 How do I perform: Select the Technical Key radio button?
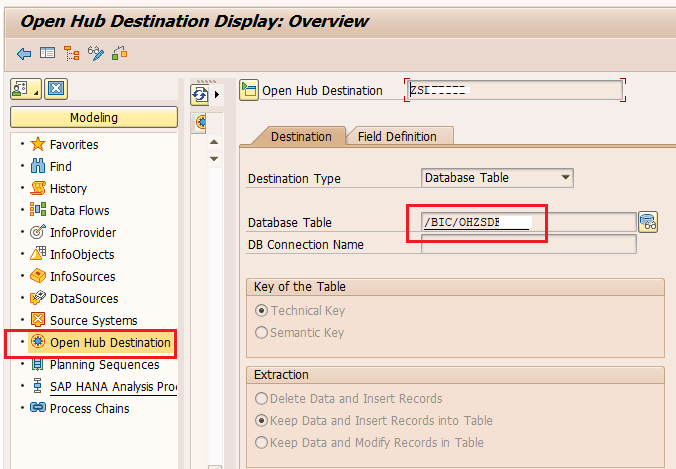tap(262, 311)
